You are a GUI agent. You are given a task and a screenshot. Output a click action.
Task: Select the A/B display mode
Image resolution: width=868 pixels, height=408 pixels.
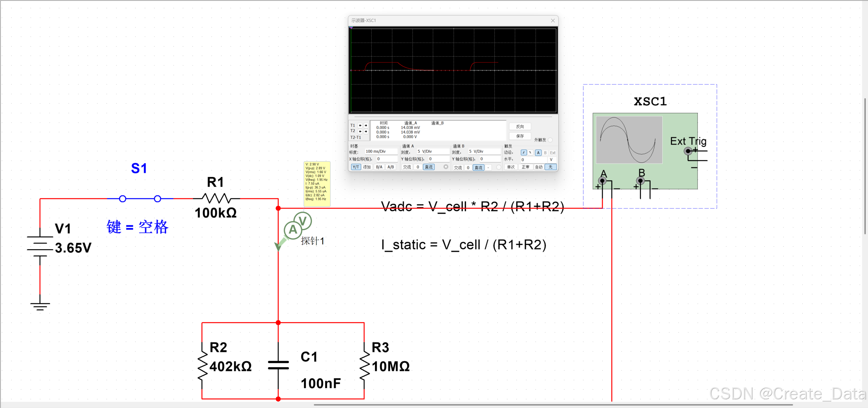(391, 167)
